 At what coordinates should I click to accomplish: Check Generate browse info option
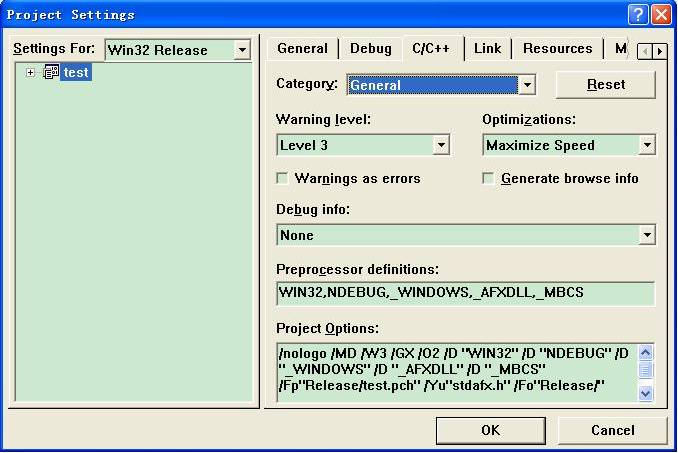pos(488,178)
